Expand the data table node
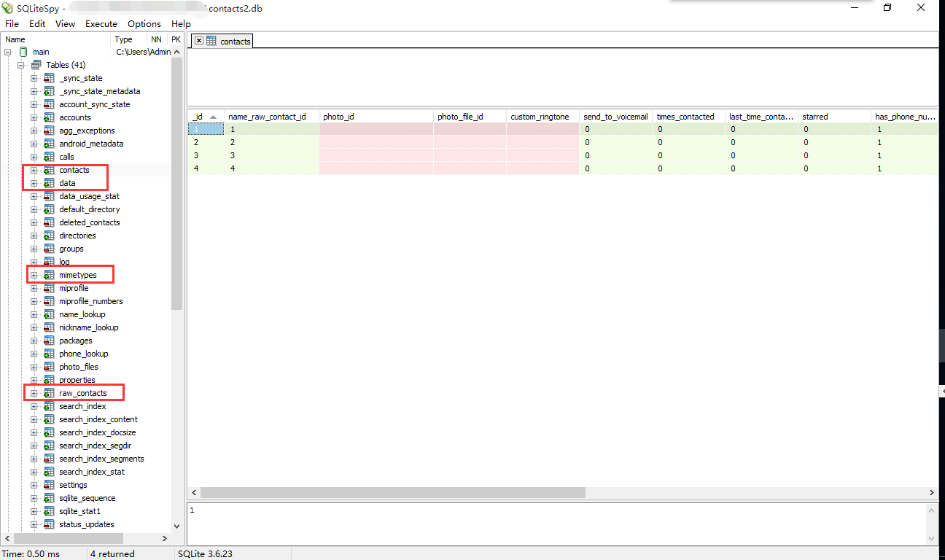This screenshot has width=945, height=560. 34,183
